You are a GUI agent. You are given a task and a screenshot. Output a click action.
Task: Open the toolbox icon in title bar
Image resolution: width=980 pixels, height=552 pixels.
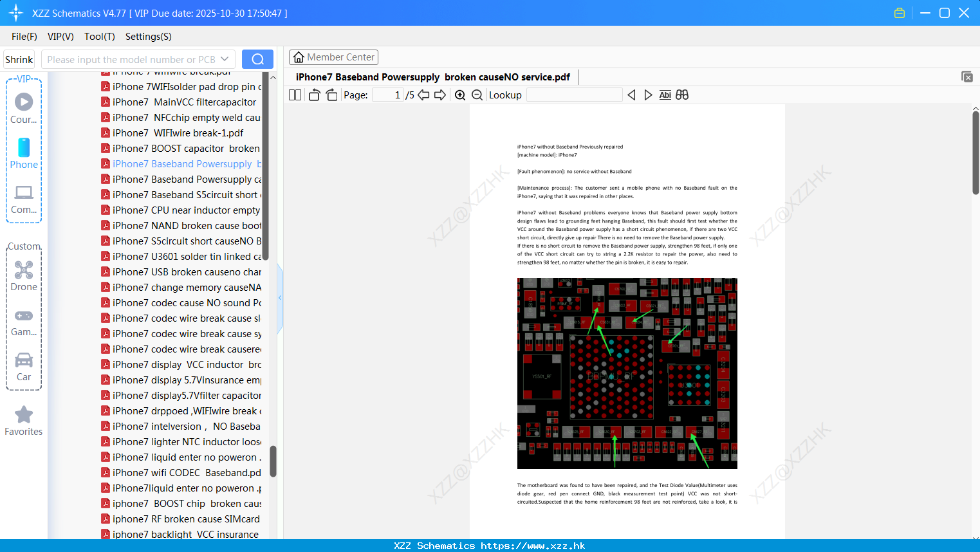[900, 13]
